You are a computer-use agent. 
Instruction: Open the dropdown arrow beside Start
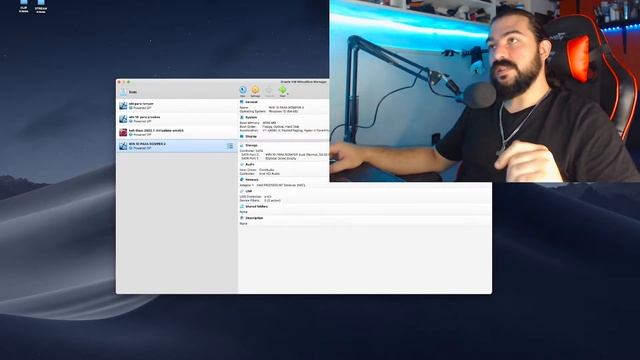288,93
